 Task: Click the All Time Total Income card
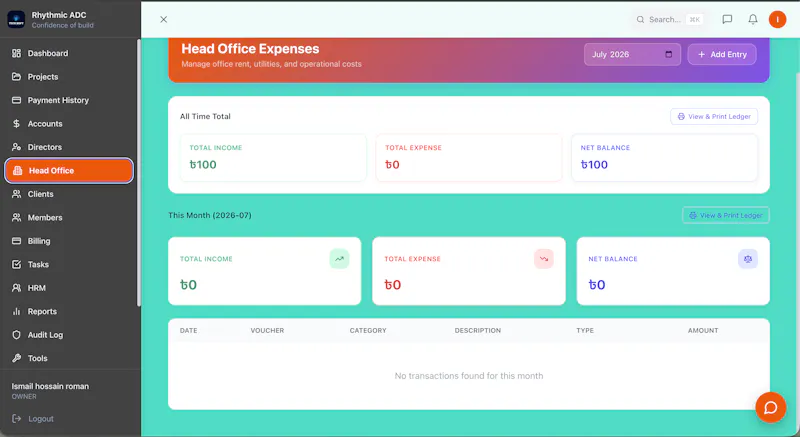(273, 158)
